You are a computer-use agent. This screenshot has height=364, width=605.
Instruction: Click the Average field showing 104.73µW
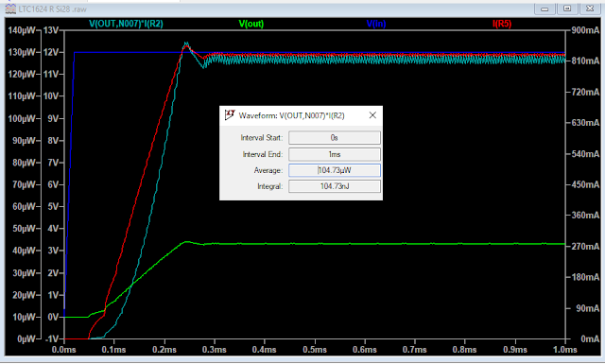tap(335, 170)
